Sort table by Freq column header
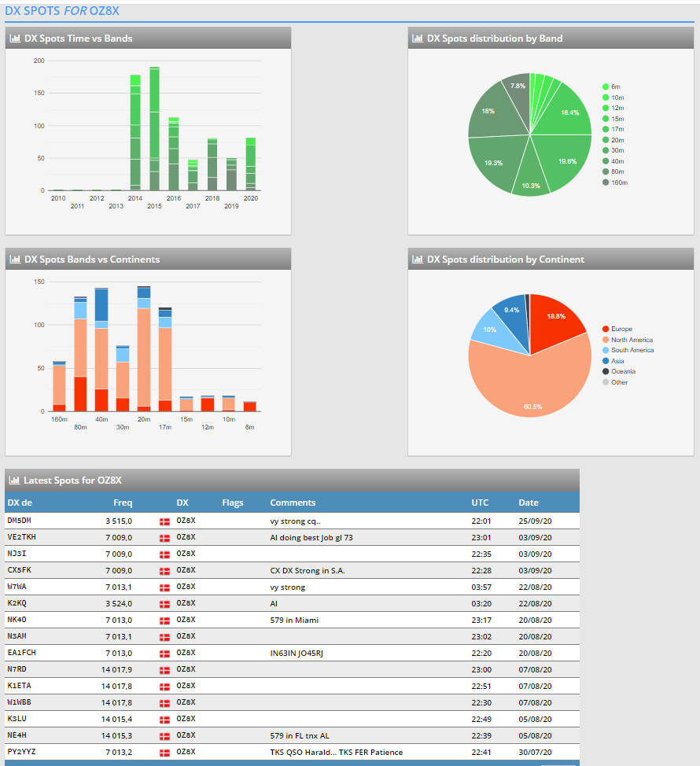This screenshot has height=766, width=700. (x=123, y=503)
